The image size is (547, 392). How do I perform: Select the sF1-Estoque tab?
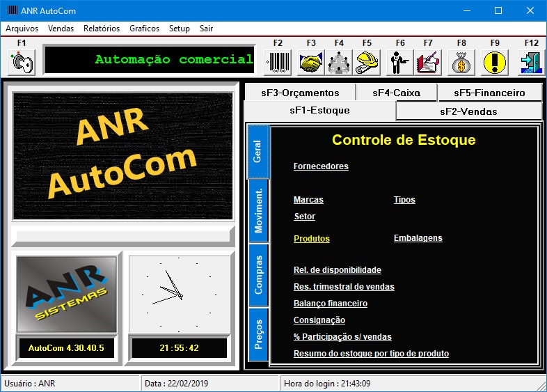(x=319, y=111)
